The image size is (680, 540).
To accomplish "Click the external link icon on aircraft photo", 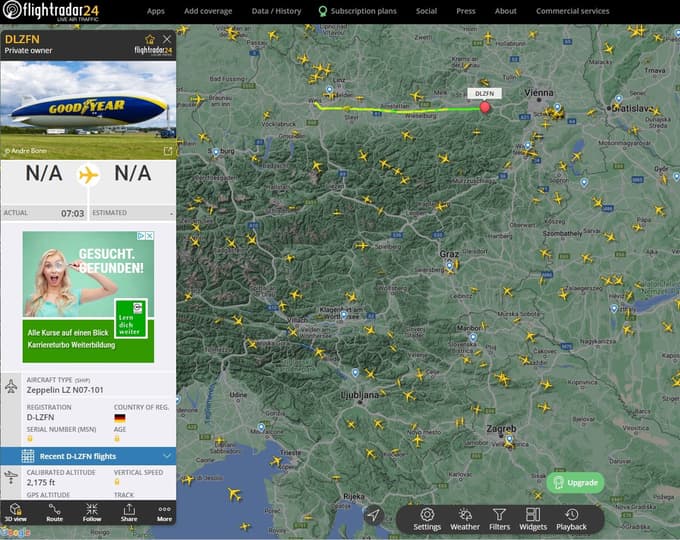I will 168,151.
